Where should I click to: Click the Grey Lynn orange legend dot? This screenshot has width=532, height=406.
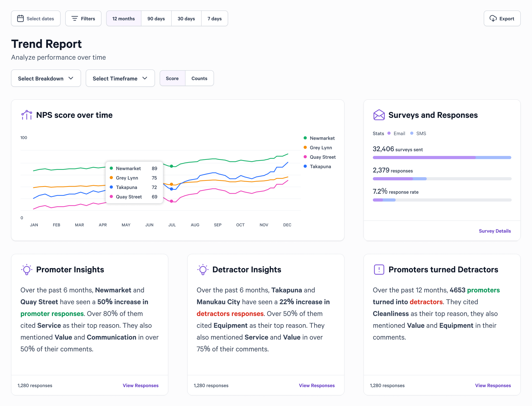click(x=305, y=147)
